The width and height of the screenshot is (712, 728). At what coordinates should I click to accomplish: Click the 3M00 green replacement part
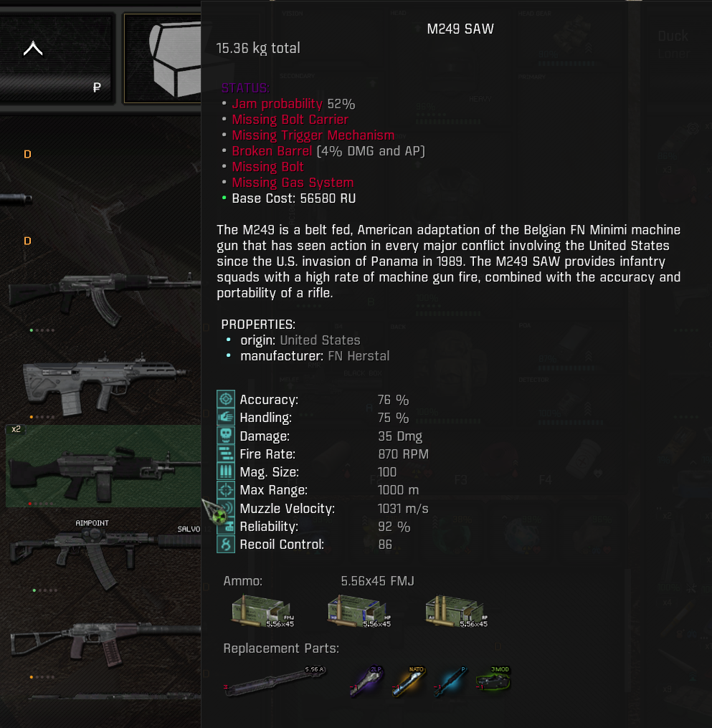[493, 681]
